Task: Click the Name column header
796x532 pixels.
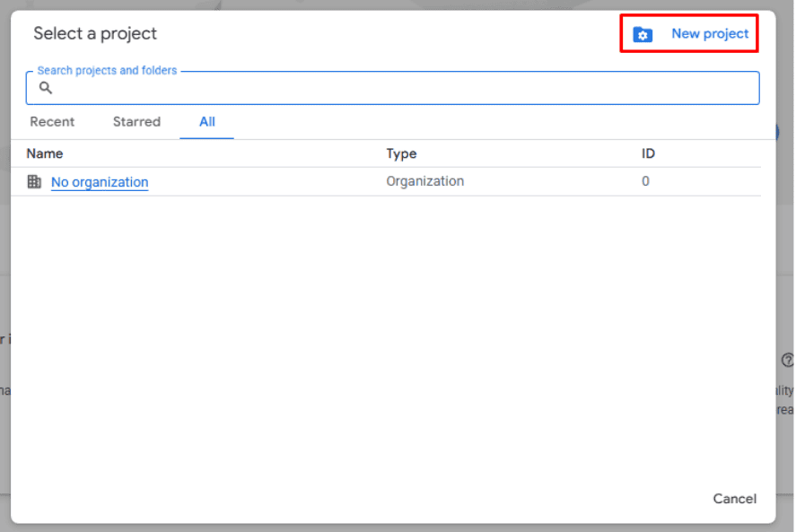Action: point(45,153)
